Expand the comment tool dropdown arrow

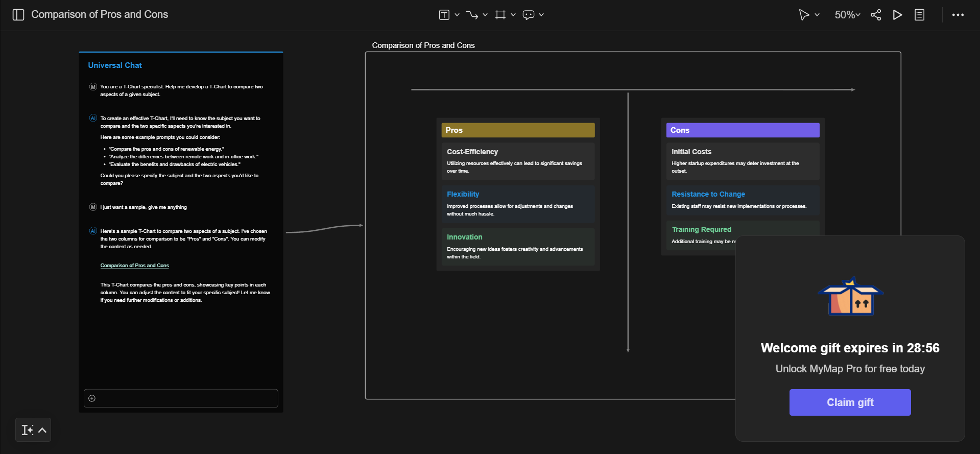(541, 15)
